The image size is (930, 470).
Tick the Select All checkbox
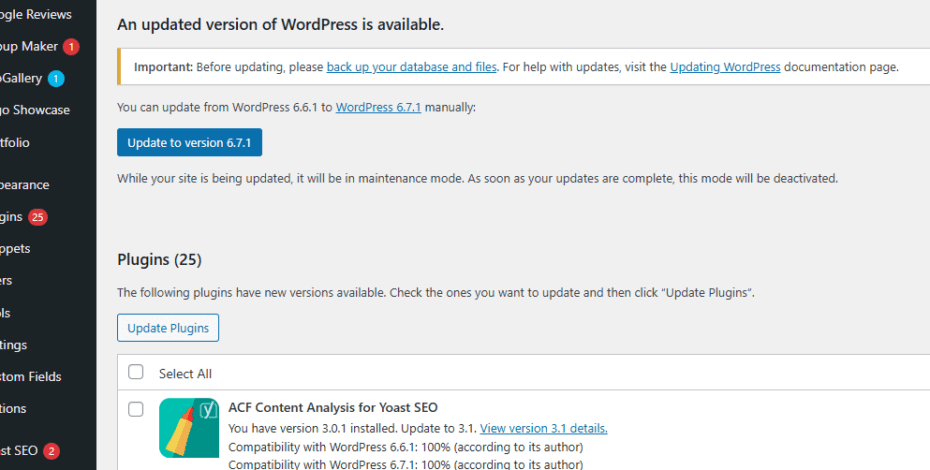(136, 372)
